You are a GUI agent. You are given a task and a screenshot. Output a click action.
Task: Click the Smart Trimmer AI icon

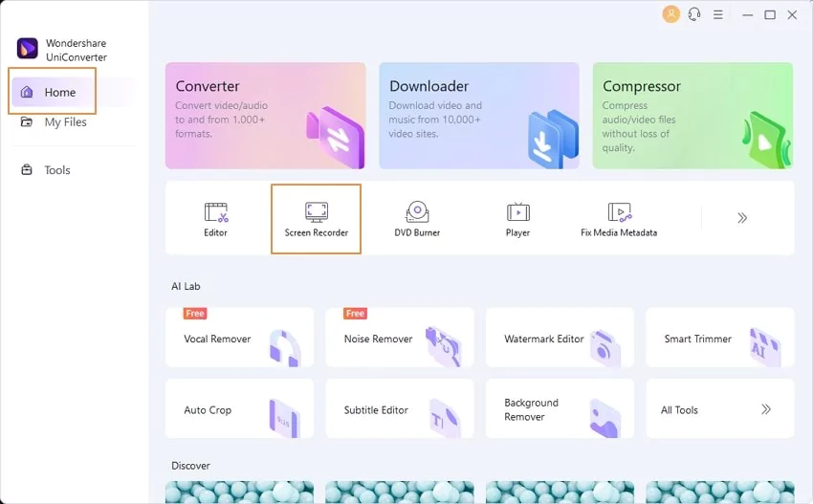click(765, 347)
